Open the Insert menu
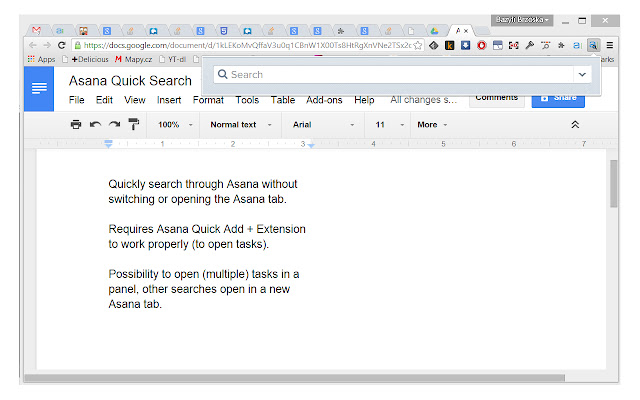The width and height of the screenshot is (640, 400). (169, 100)
